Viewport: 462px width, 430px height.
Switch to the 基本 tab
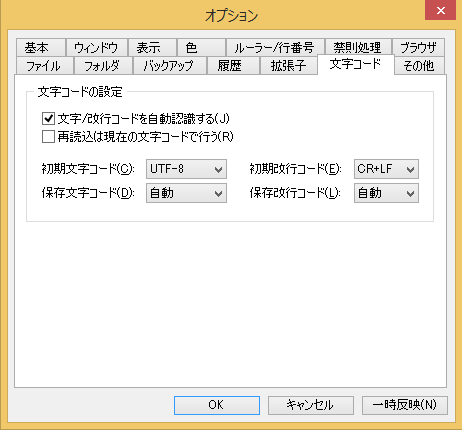click(x=40, y=48)
